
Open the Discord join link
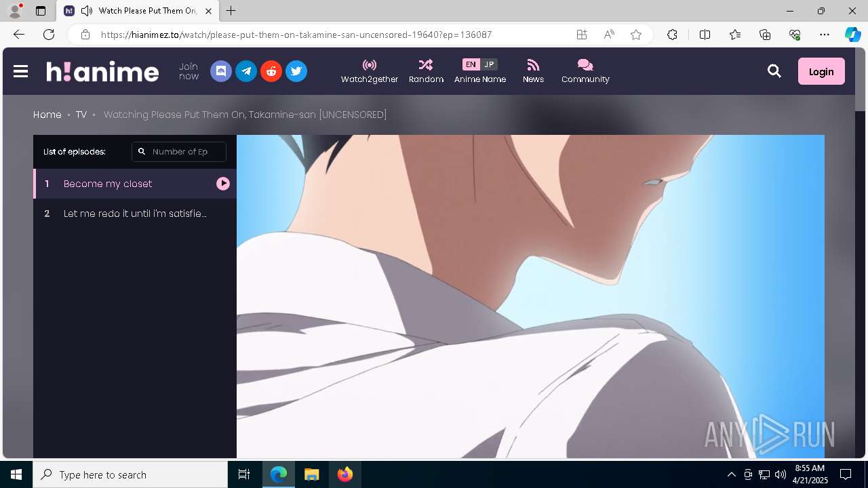coord(221,71)
